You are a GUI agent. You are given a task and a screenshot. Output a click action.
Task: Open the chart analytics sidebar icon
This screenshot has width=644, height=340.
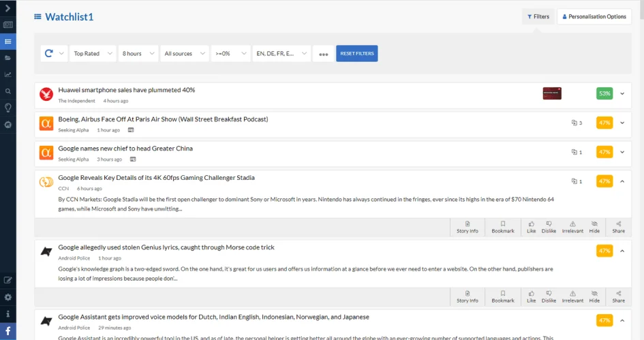pos(7,74)
